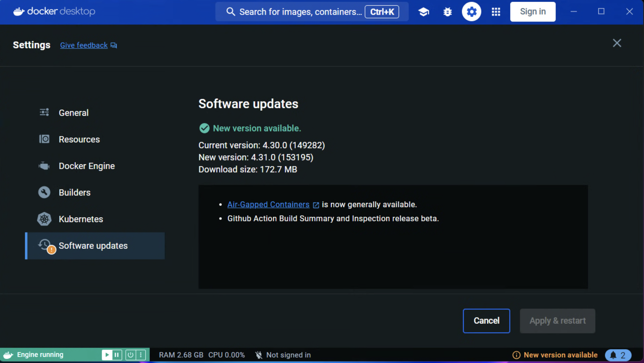The width and height of the screenshot is (644, 363).
Task: Click the Docker Engine icon
Action: pyautogui.click(x=44, y=166)
